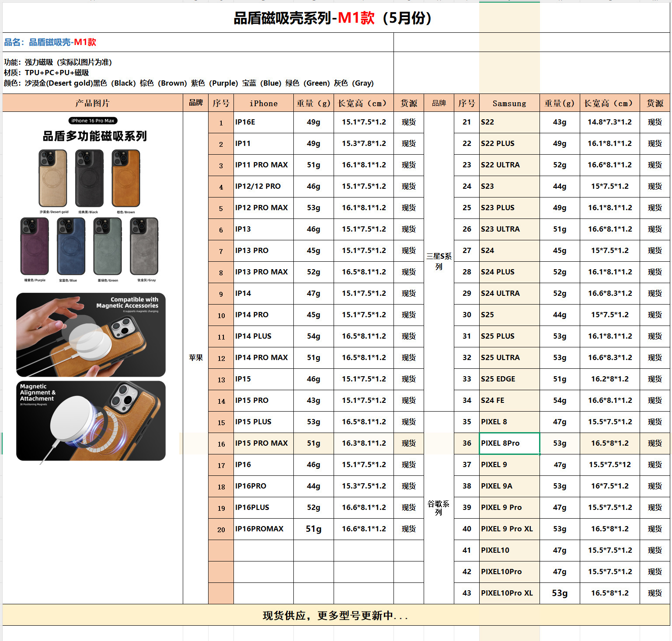Click the 15.3*7.8*1.2 dimensions cell
Image resolution: width=672 pixels, height=641 pixels.
coord(364,144)
